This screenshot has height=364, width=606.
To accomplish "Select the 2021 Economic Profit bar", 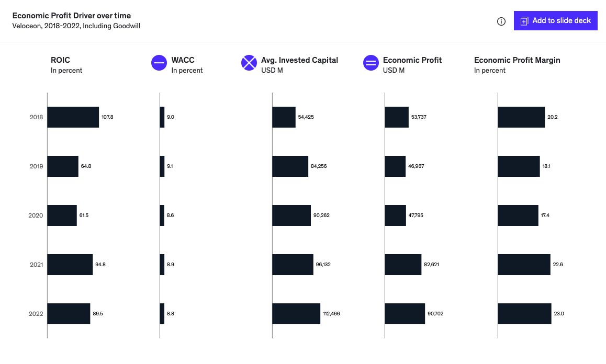I will (x=403, y=264).
